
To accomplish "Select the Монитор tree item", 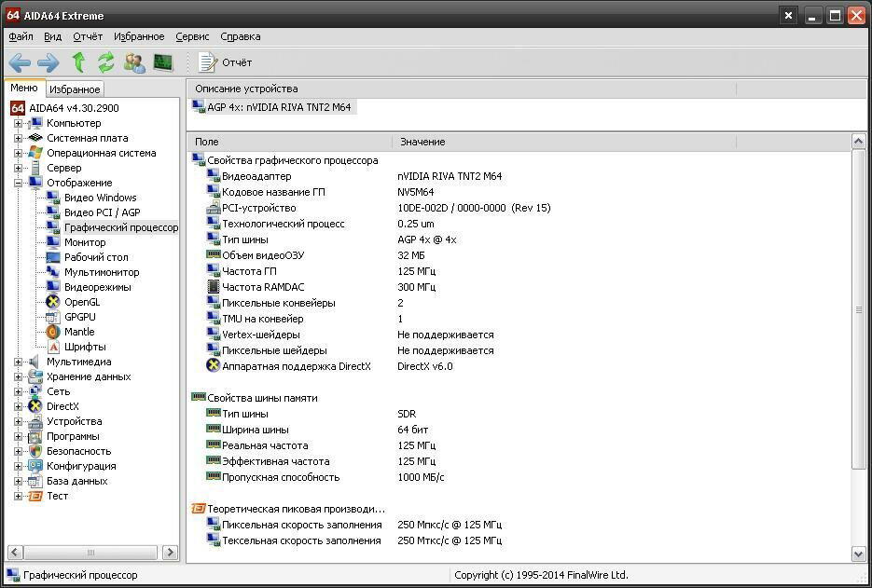I will click(85, 242).
